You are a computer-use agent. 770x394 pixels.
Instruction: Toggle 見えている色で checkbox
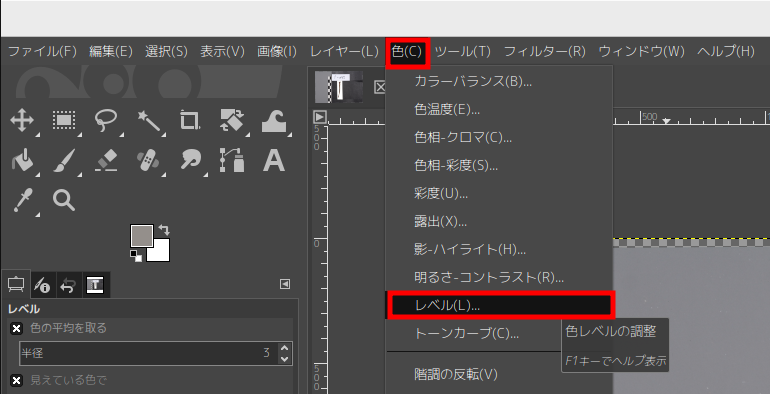click(17, 380)
